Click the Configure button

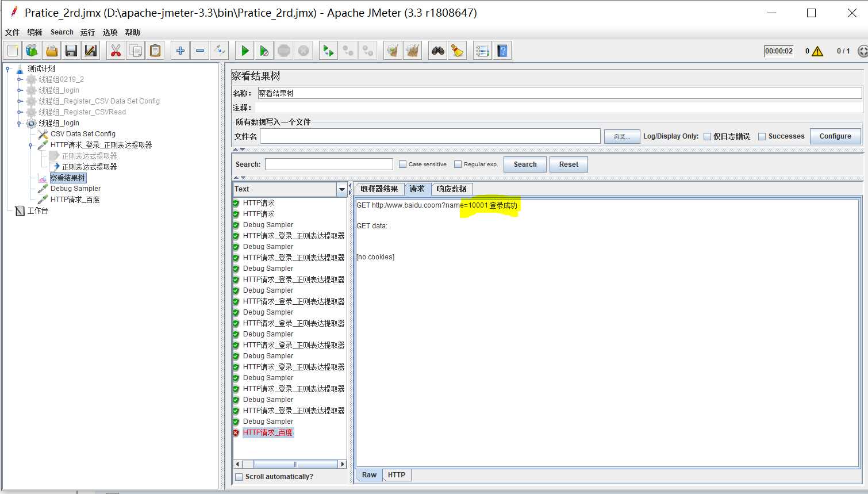[x=835, y=136]
